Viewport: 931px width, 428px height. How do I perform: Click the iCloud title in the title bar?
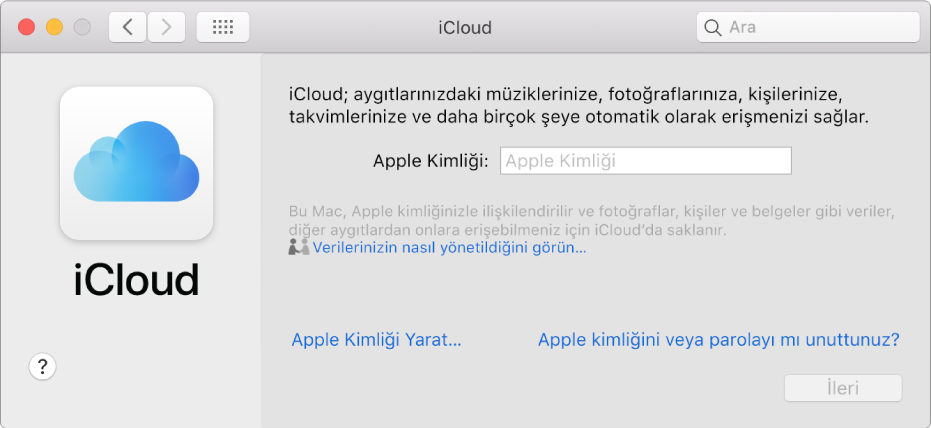[465, 28]
